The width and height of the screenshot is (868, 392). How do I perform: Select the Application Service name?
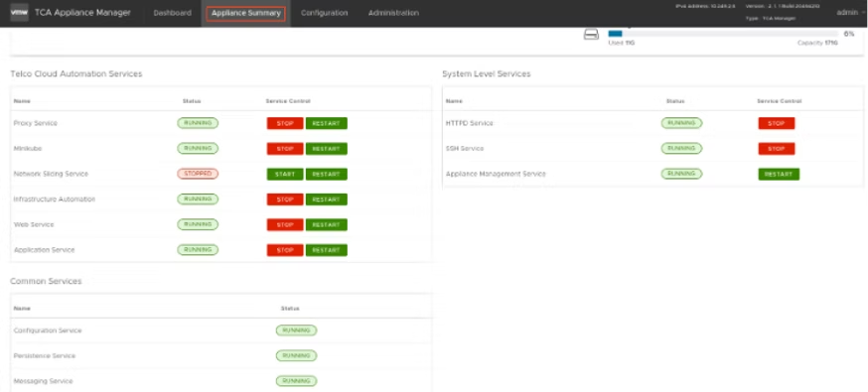(45, 250)
